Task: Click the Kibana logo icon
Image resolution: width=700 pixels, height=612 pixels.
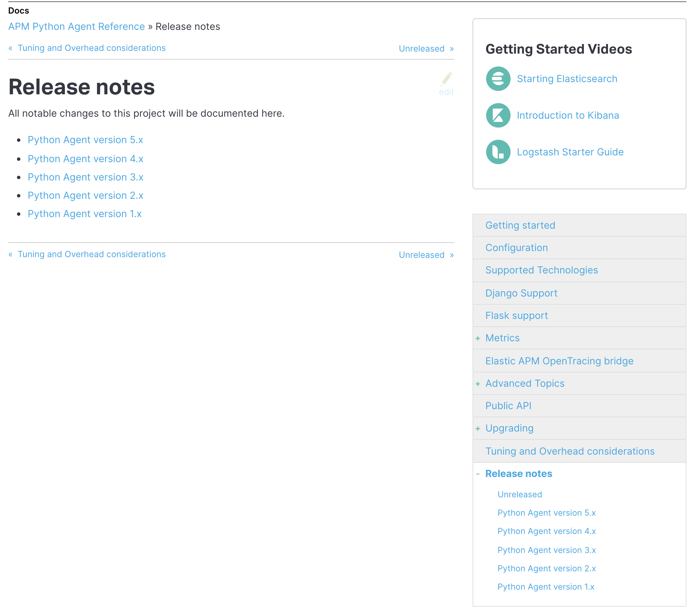Action: pos(498,115)
